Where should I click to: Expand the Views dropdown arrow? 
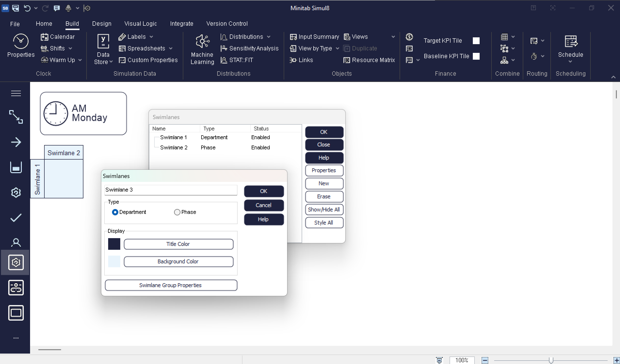[x=393, y=37]
